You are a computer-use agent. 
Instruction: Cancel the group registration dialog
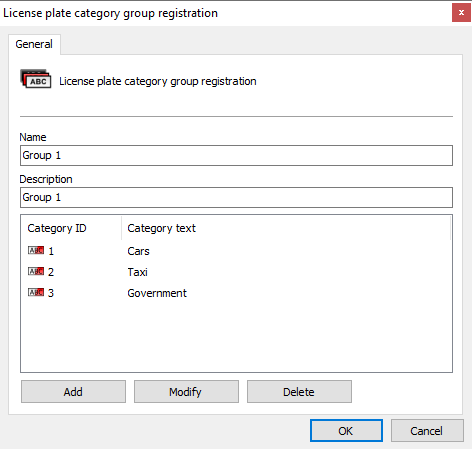click(x=427, y=431)
